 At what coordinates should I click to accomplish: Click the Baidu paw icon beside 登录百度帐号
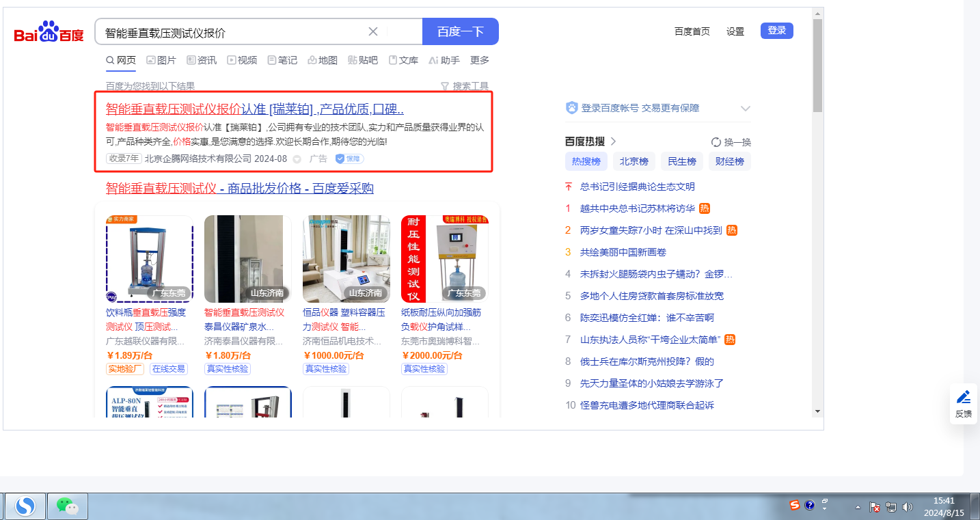[572, 108]
